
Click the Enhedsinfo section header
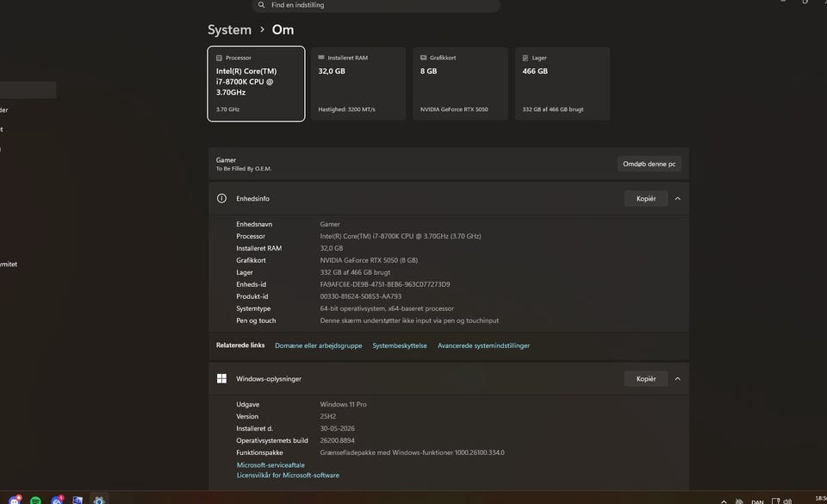449,199
